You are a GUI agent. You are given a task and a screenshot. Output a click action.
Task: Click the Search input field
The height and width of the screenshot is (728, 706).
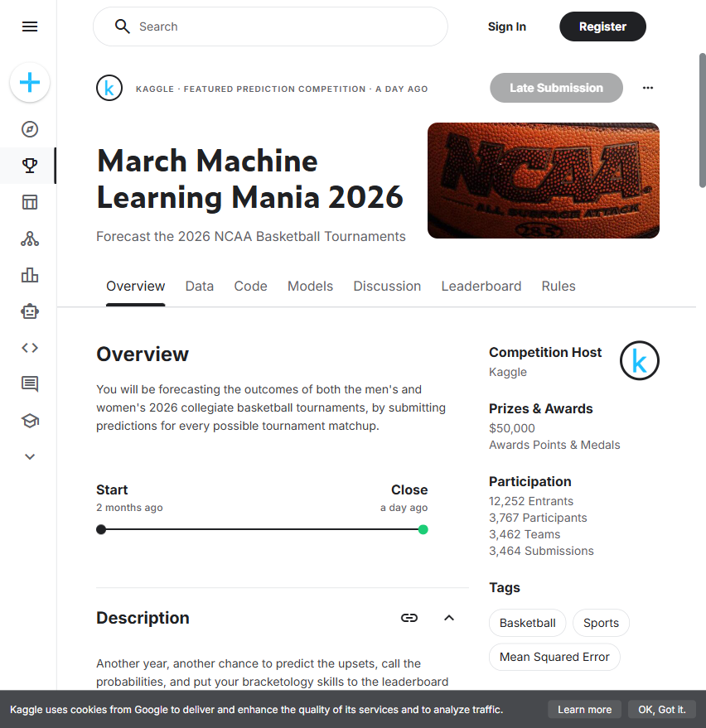pyautogui.click(x=282, y=27)
